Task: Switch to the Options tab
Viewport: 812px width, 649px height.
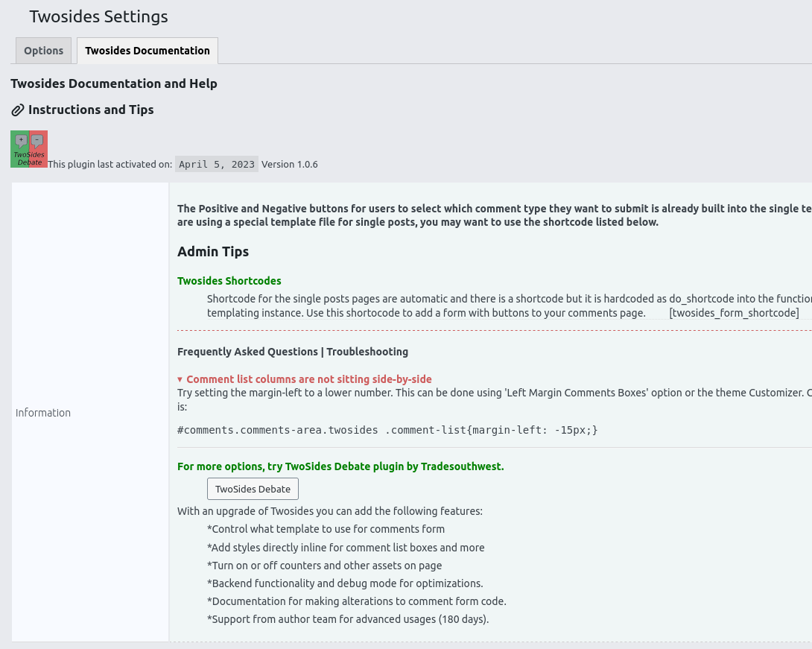Action: pyautogui.click(x=43, y=51)
